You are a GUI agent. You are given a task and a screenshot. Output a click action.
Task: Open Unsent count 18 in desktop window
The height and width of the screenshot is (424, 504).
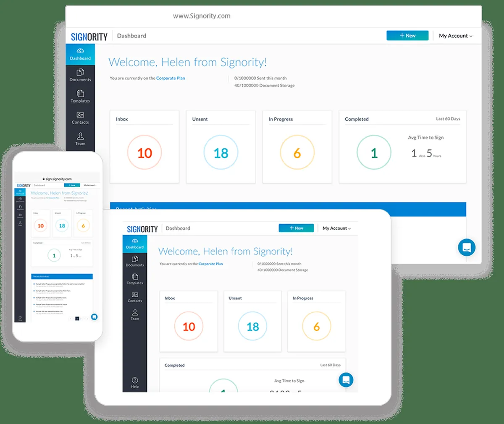[221, 153]
